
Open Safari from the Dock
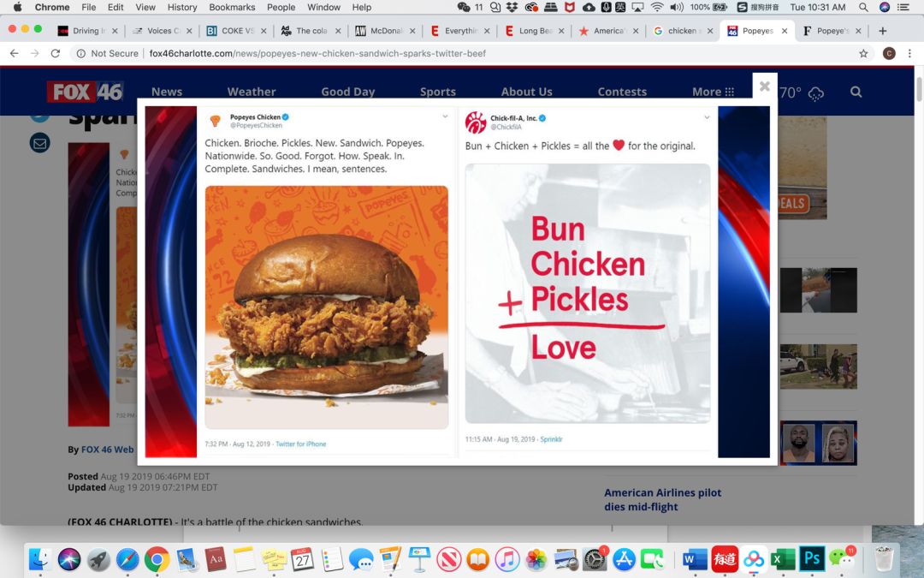(127, 559)
